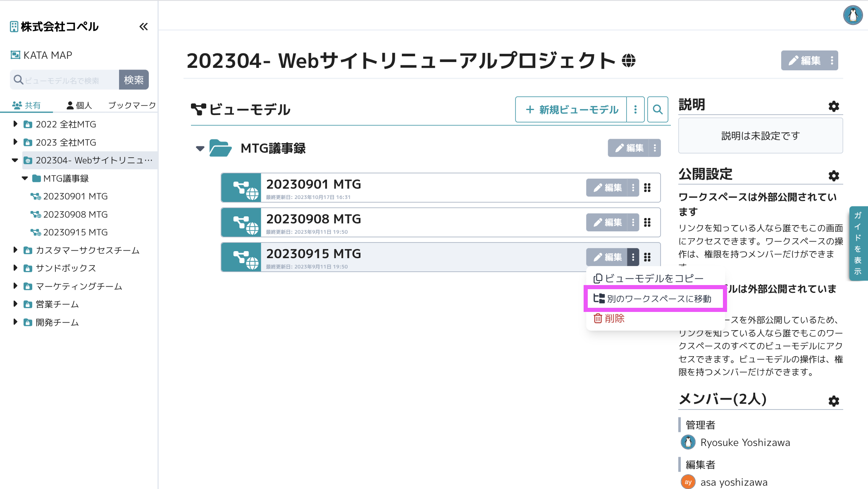Screen dimensions: 868x489
Task: Click Ryosuke Yoshizawa's avatar
Action: coord(688,442)
